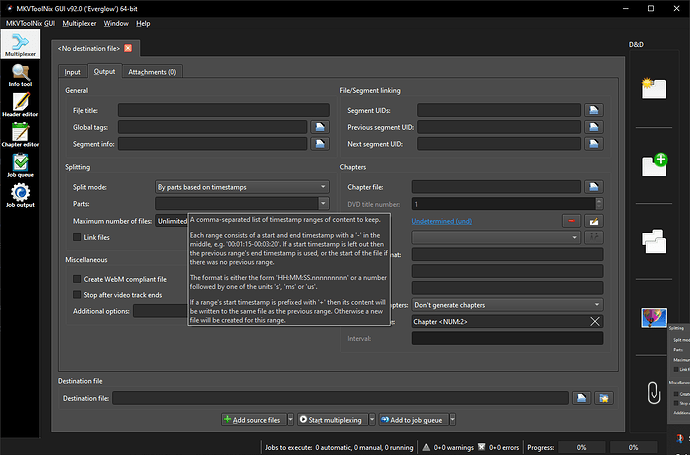Viewport: 690px width, 455px height.
Task: Open the Job queue panel
Action: coord(20,167)
